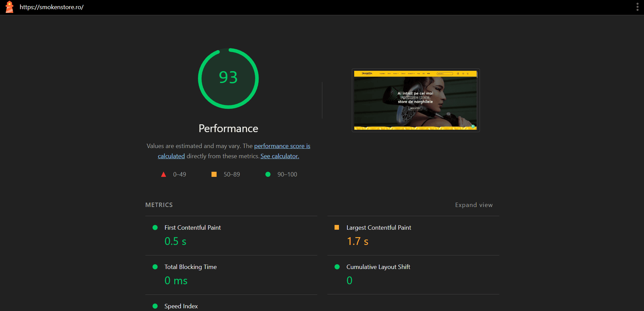
Task: Expand the Total Blocking Time metric
Action: (x=190, y=267)
